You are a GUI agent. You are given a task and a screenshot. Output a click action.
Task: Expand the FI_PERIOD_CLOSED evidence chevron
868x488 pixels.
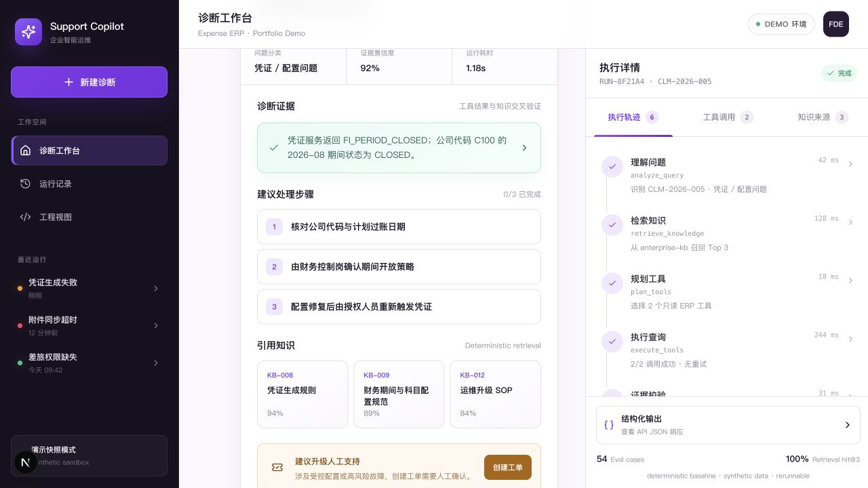click(524, 148)
